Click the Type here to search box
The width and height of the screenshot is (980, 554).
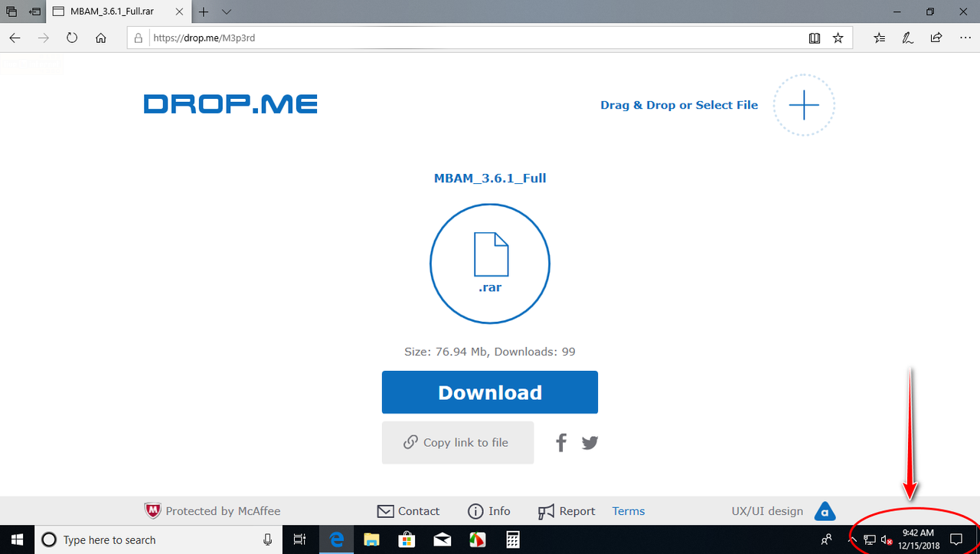click(158, 539)
